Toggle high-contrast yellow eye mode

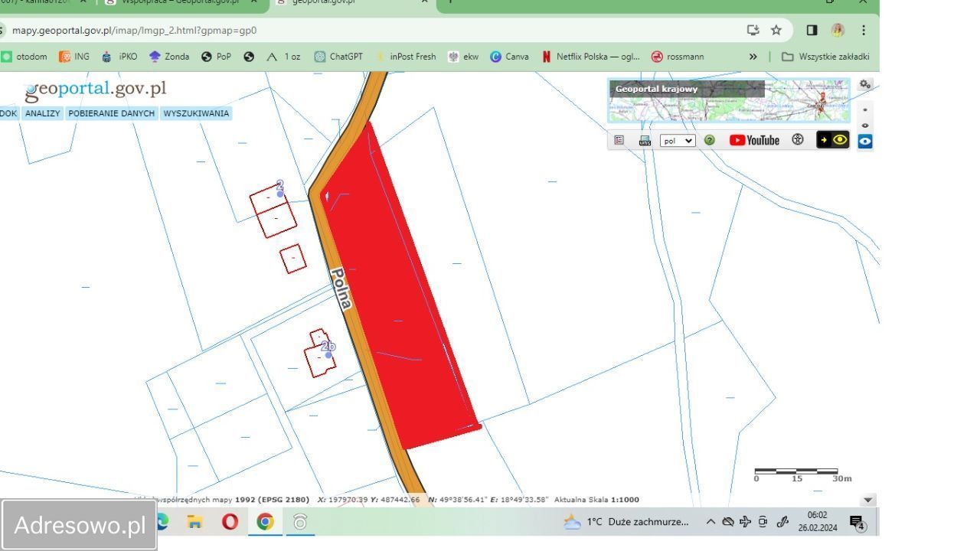(x=833, y=140)
